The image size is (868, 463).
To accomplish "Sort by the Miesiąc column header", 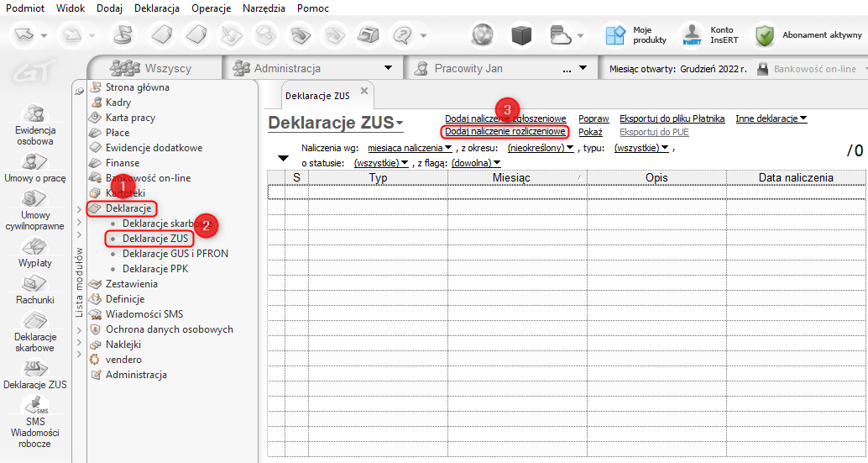I will 517,178.
